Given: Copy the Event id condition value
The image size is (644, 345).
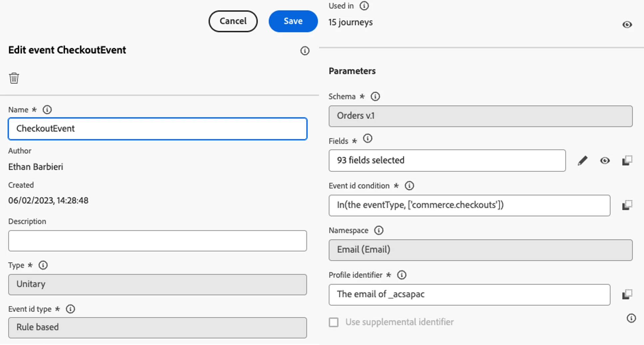Looking at the screenshot, I should (627, 205).
